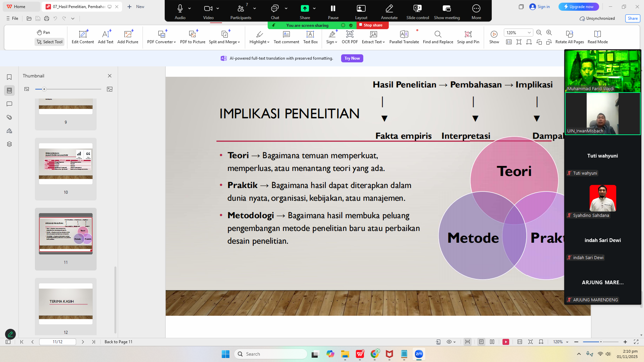
Task: Click the print icon in toolbar
Action: (47, 18)
